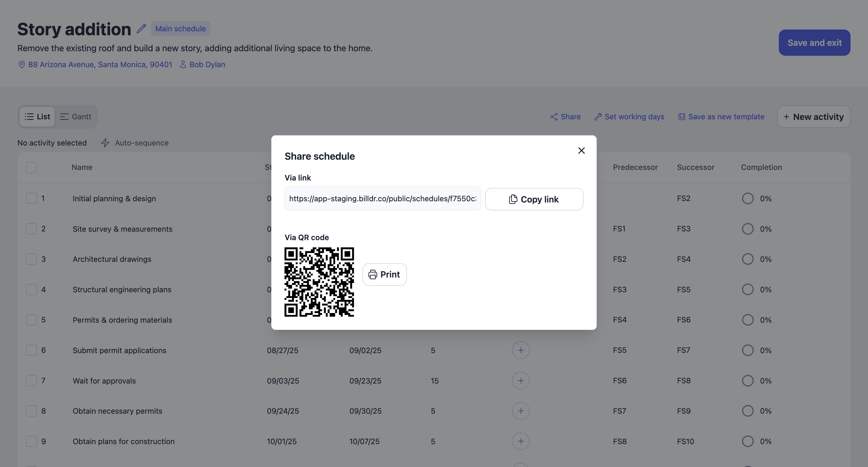Screen dimensions: 868x467
Task: Click start date 08/27/25
Action: point(282,350)
